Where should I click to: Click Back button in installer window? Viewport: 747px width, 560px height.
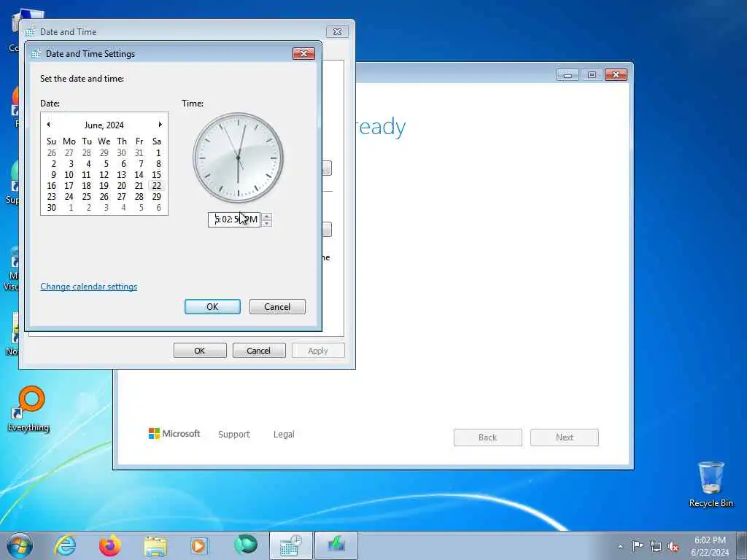coord(488,437)
